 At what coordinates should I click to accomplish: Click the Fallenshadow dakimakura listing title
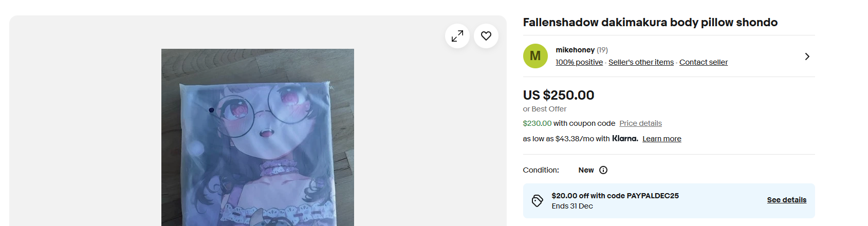(x=650, y=23)
